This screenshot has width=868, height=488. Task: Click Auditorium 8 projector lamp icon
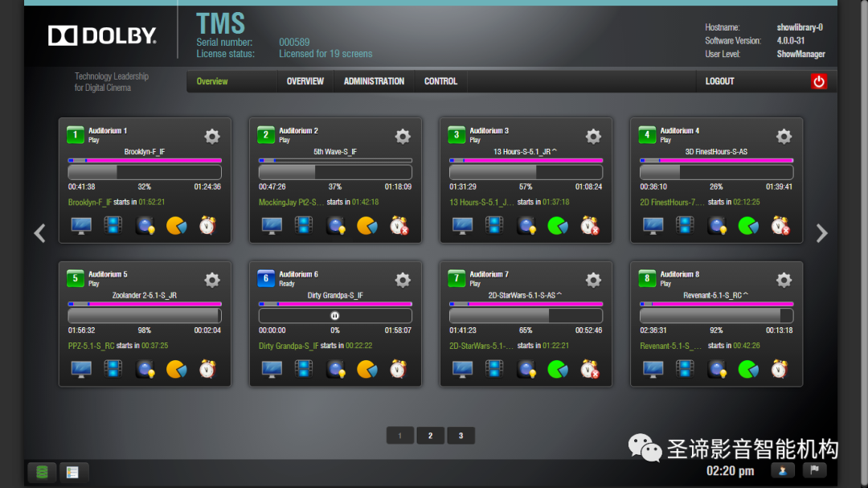coord(718,369)
